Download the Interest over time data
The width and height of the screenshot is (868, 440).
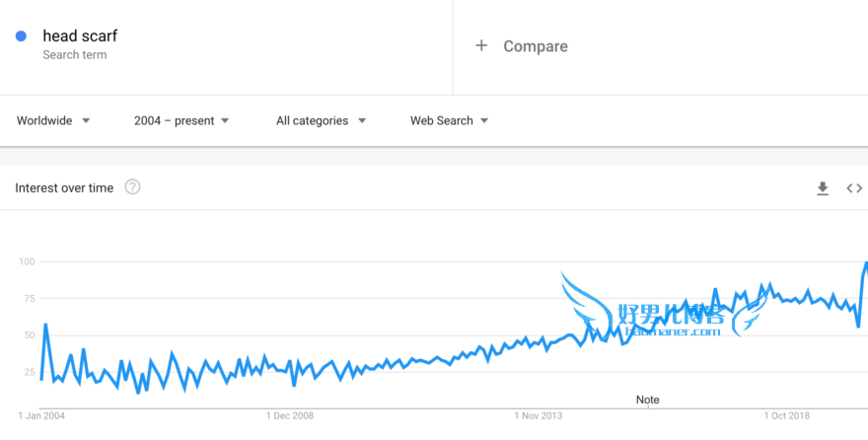click(823, 188)
